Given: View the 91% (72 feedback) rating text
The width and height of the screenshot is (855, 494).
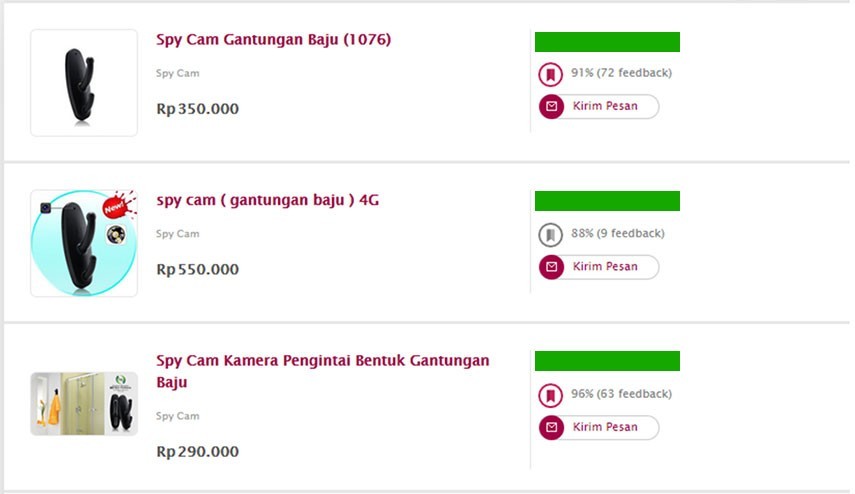Looking at the screenshot, I should pos(621,73).
